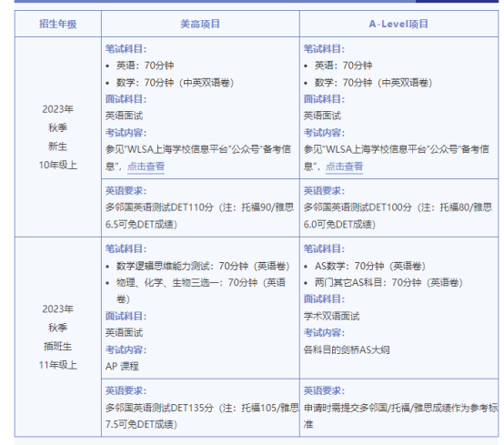Click 各科目的剑桥AS大纲 text
504x445 pixels.
[347, 349]
